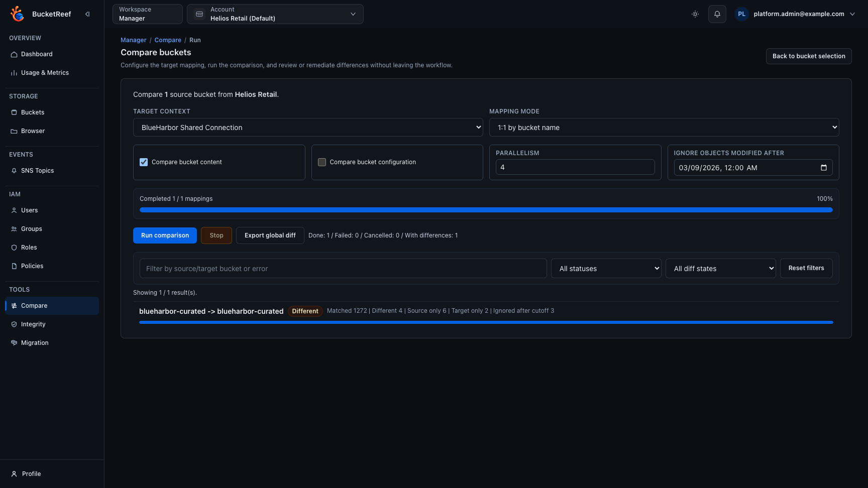Click 'Showing 1 / 1 result(s).' text

pos(165,293)
